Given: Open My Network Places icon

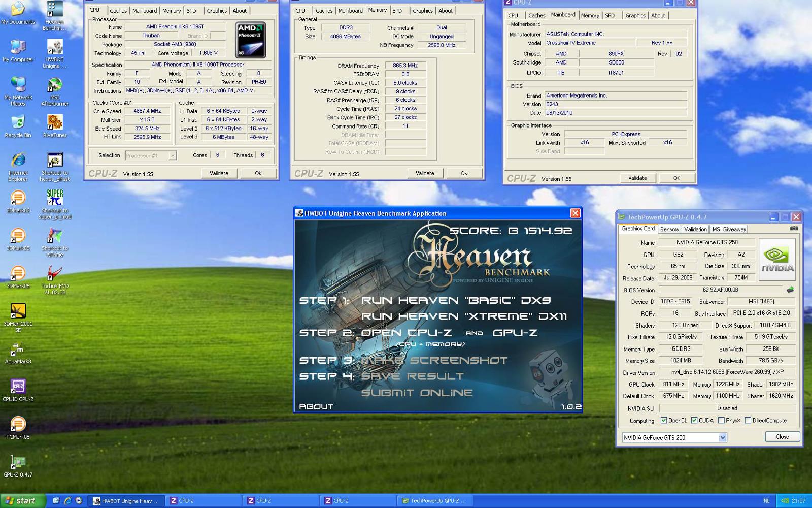Looking at the screenshot, I should 18,91.
